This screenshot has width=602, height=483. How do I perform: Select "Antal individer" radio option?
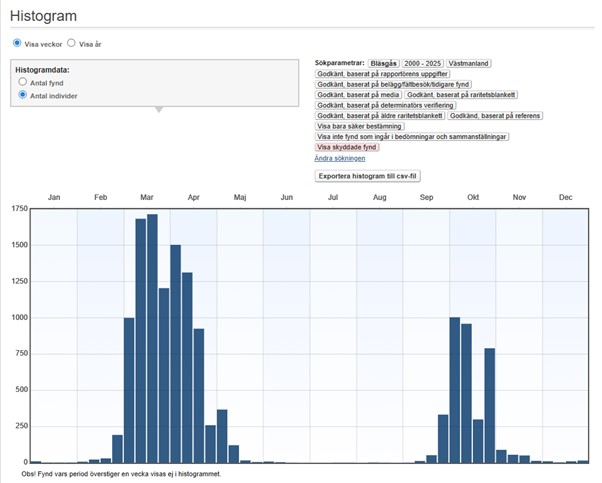[23, 95]
